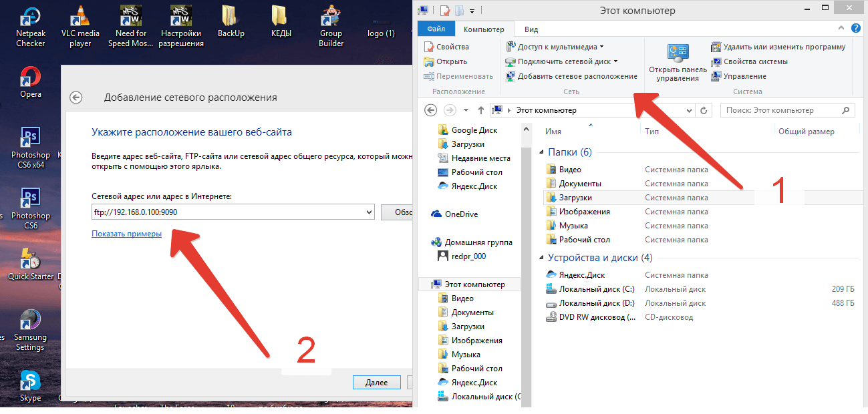Click the Поиск: Этот компьютер search box

787,110
